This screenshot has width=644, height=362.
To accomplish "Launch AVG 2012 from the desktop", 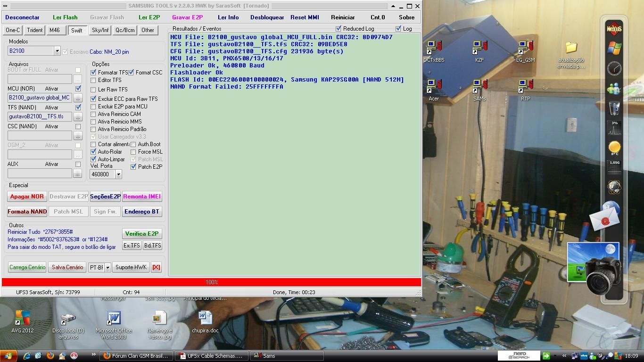I will pos(22,321).
